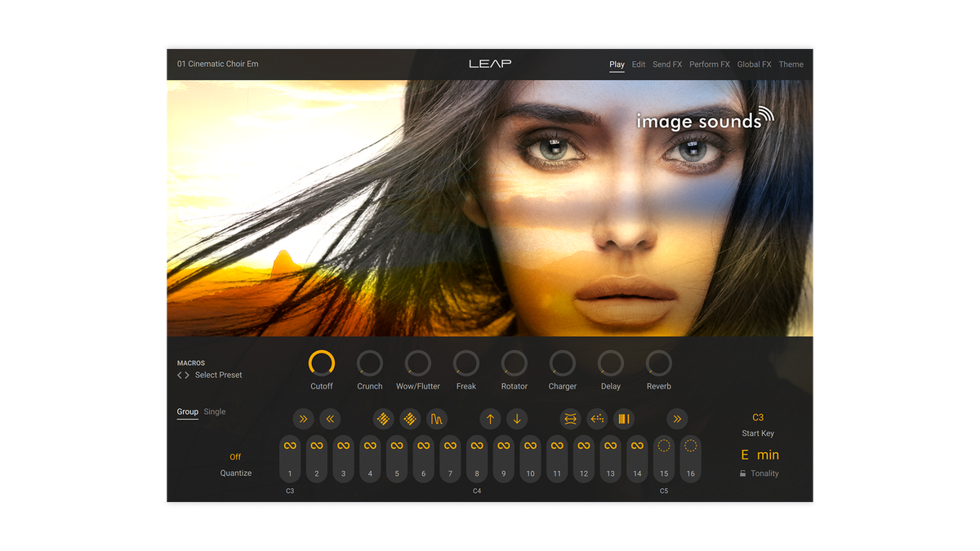Click the LEAP logo in the header

click(x=490, y=64)
